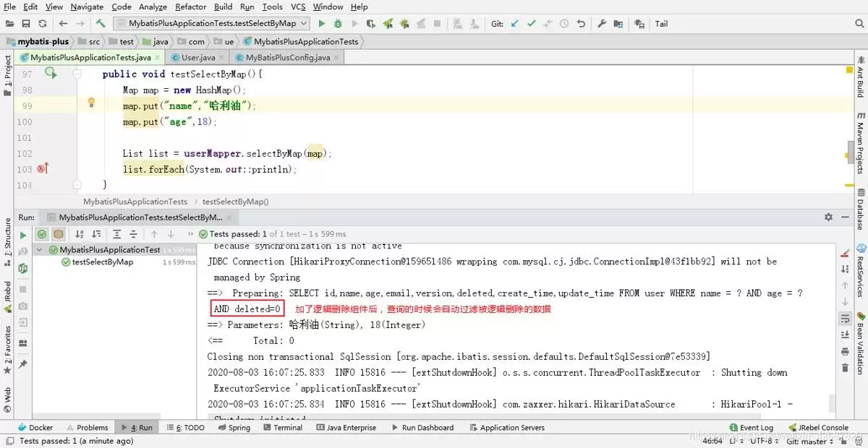Screen dimensions: 868x448
Task: Click the intention lightbulb on line 99
Action: point(91,103)
